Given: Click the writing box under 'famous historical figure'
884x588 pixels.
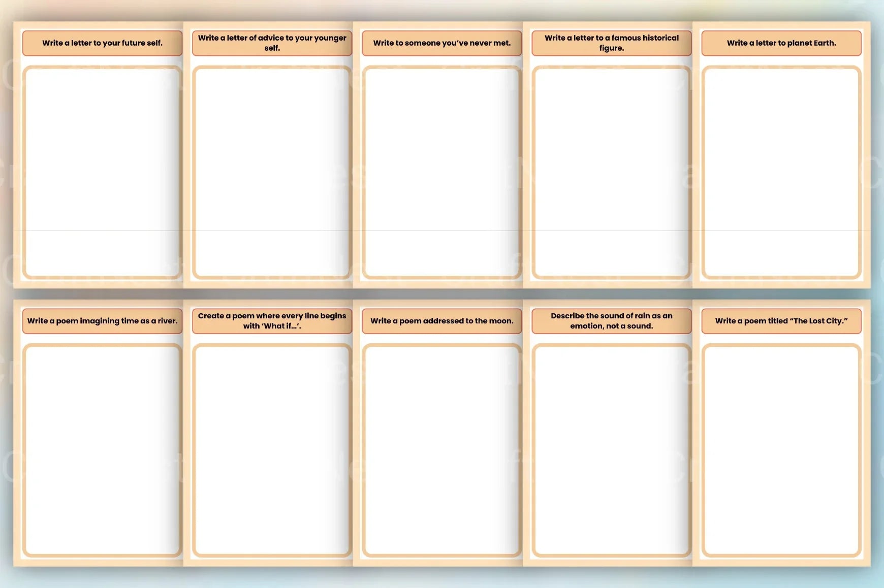Looking at the screenshot, I should (x=611, y=172).
